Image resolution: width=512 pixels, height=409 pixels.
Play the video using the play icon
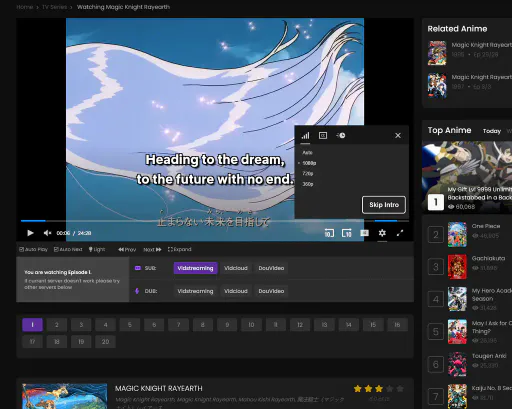(x=30, y=233)
